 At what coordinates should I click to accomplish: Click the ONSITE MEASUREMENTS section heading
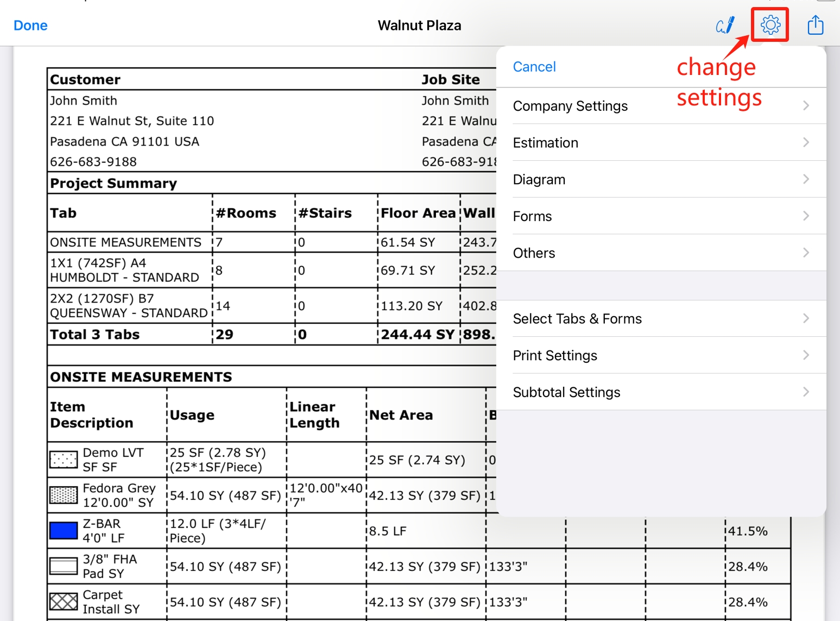[141, 377]
